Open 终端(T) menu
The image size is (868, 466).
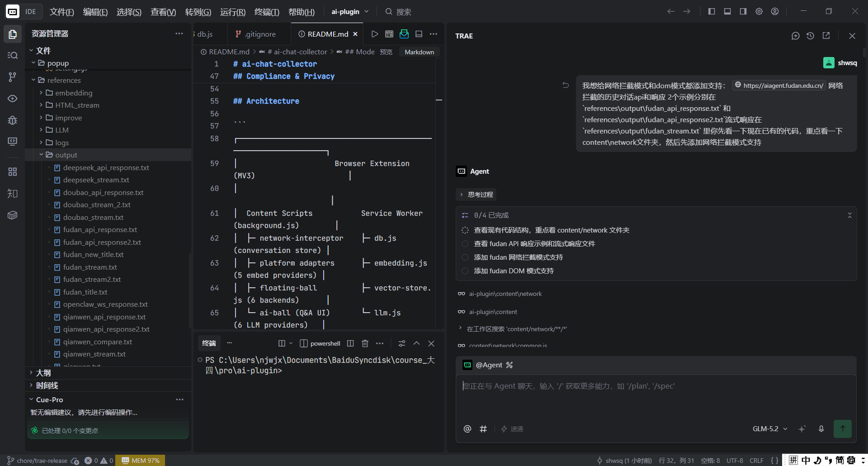pos(267,12)
